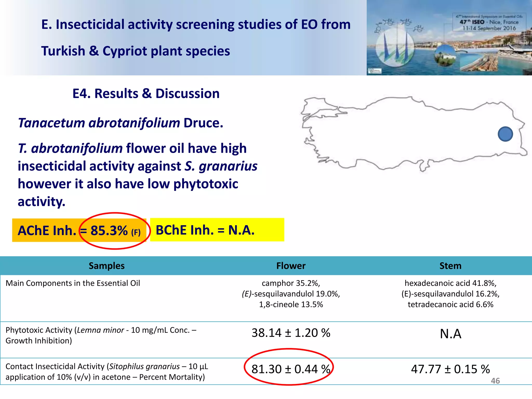
Task: Click the Tanacetum abrotanifolium Druce species name
Action: (x=121, y=123)
